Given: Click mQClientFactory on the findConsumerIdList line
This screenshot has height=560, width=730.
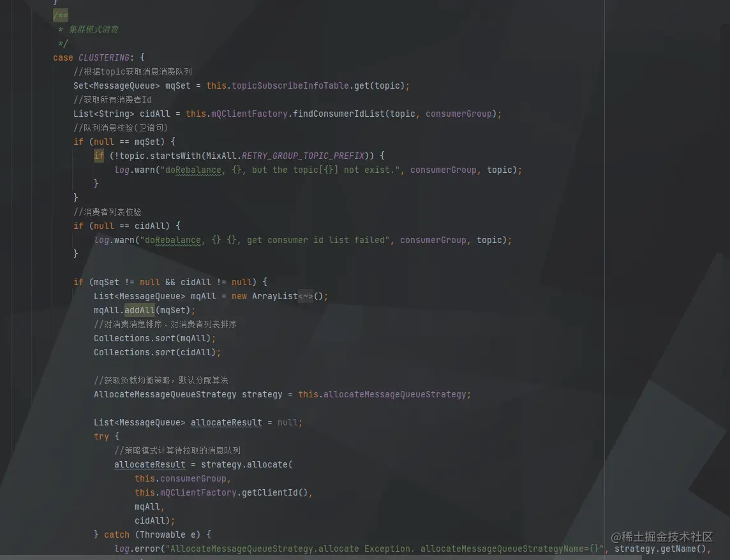Looking at the screenshot, I should [249, 114].
